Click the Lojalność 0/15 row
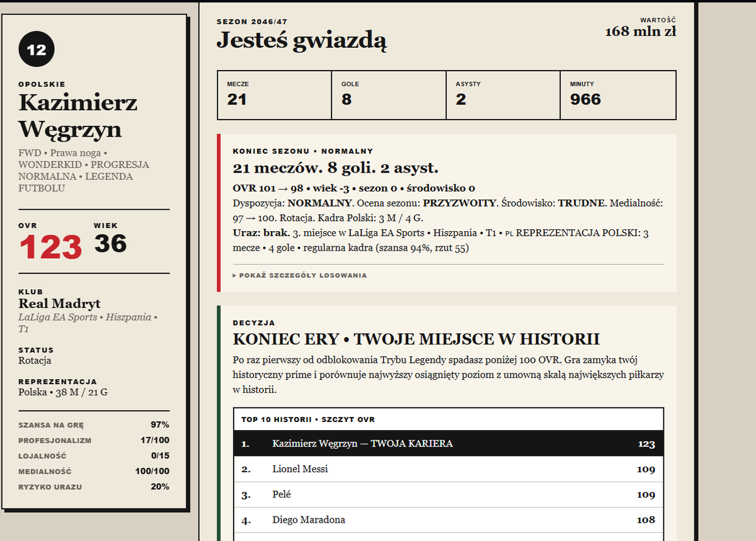The width and height of the screenshot is (756, 541). coord(94,456)
